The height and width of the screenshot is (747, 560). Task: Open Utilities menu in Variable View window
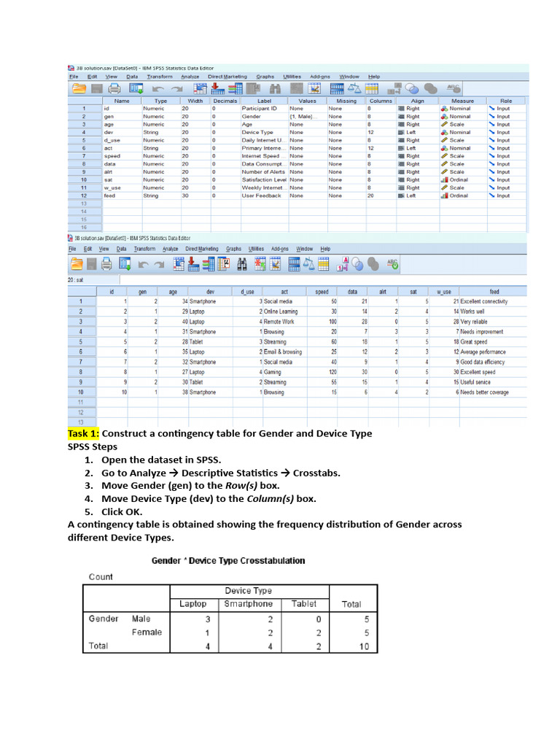coord(292,76)
